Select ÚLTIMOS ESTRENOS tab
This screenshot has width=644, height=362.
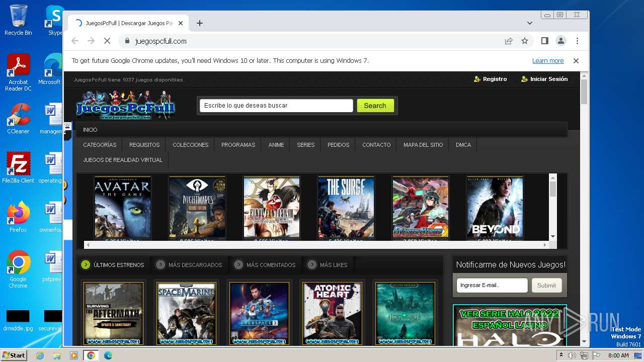(x=113, y=264)
